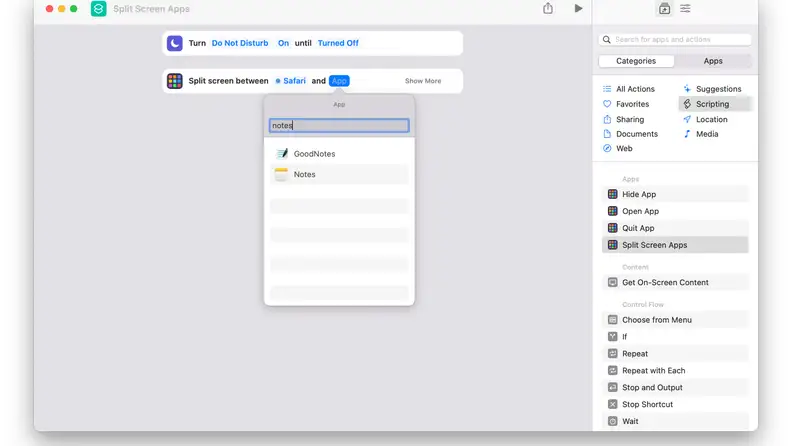Add the Repeat with Each action
Viewport: 792px width, 446px height.
(675, 370)
